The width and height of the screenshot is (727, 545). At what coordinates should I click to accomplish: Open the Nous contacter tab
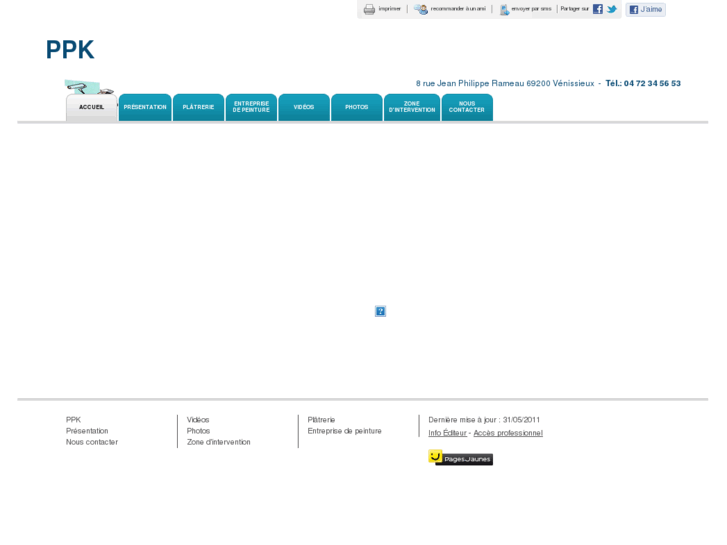pos(467,108)
